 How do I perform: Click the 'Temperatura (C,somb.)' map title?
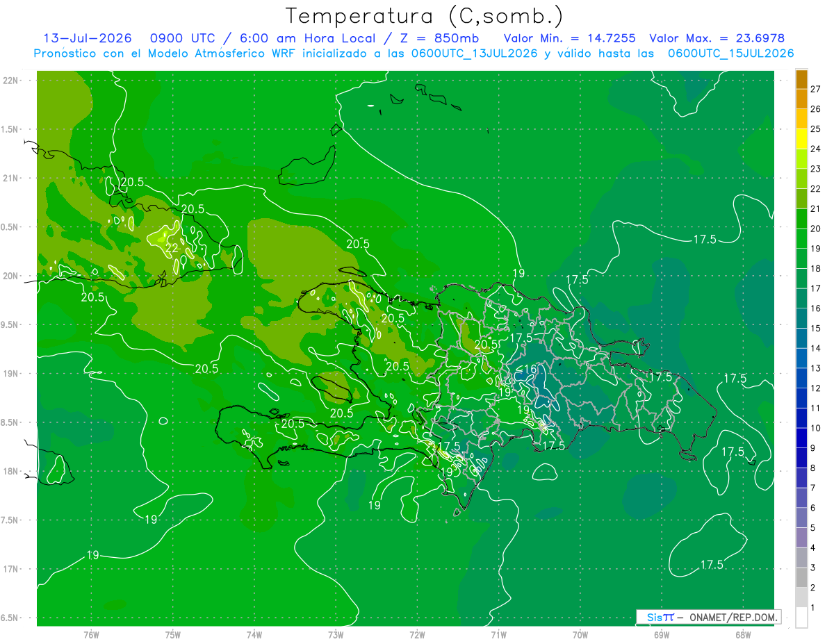point(425,16)
